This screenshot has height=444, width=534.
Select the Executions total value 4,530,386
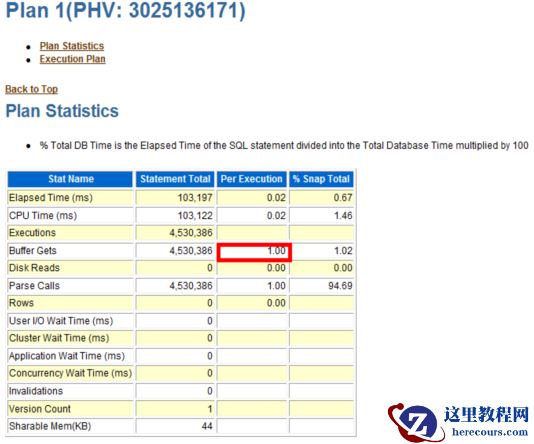point(191,233)
